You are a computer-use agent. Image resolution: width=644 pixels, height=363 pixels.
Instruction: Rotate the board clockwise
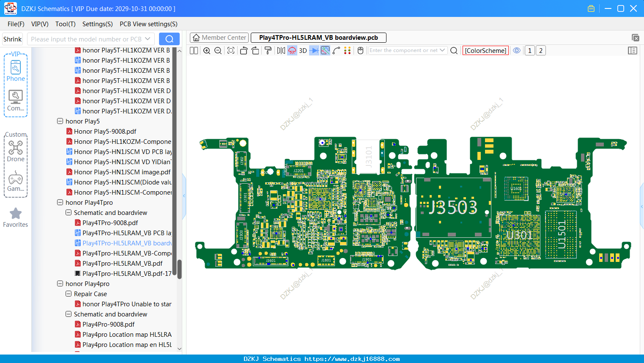pyautogui.click(x=255, y=50)
